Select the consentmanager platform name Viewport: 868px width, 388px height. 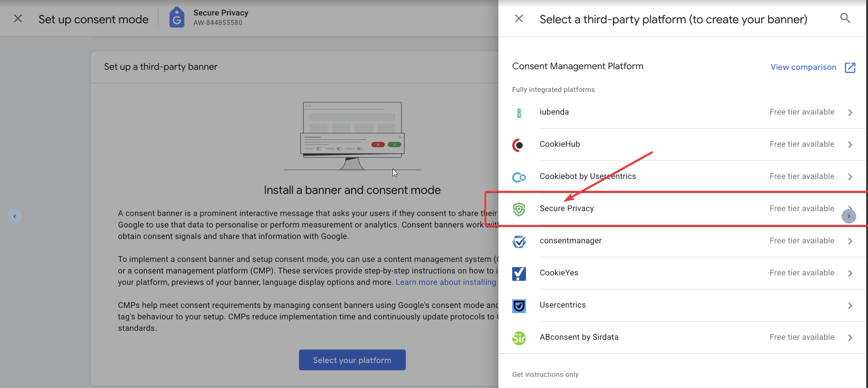[570, 241]
